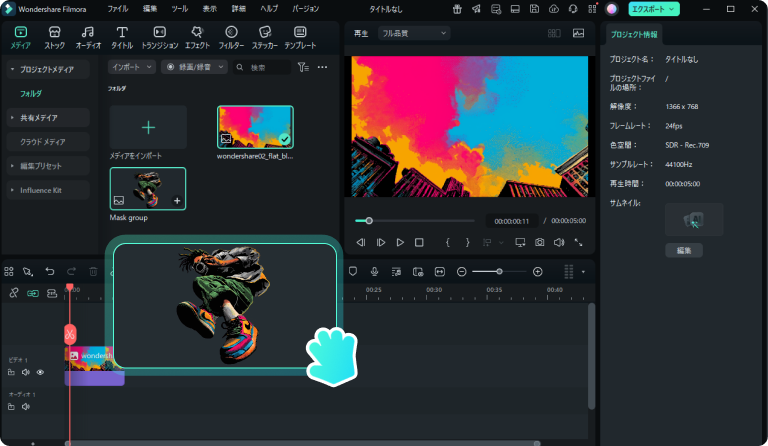
Task: Click the gift box icon in title bar
Action: (x=457, y=9)
